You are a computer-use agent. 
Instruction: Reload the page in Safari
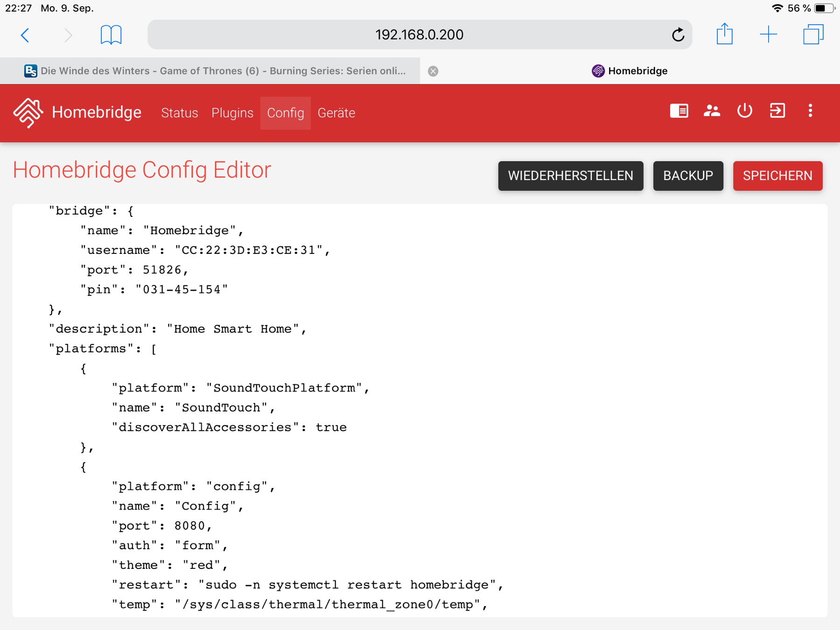678,35
